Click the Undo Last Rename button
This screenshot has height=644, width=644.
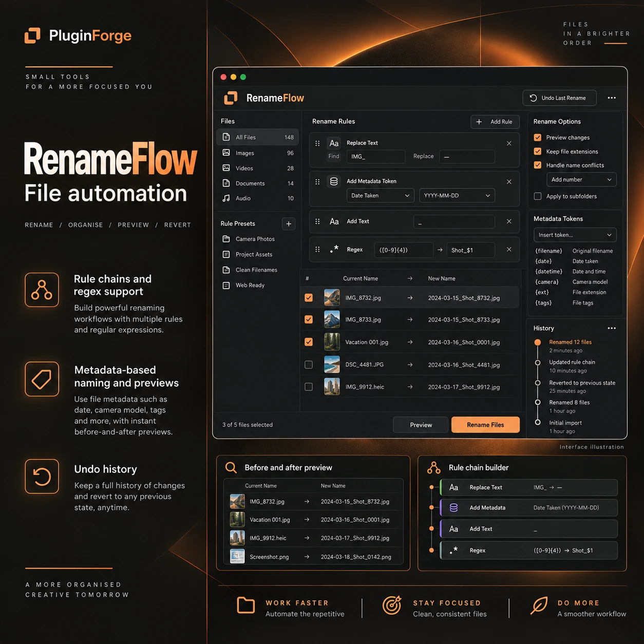point(560,98)
